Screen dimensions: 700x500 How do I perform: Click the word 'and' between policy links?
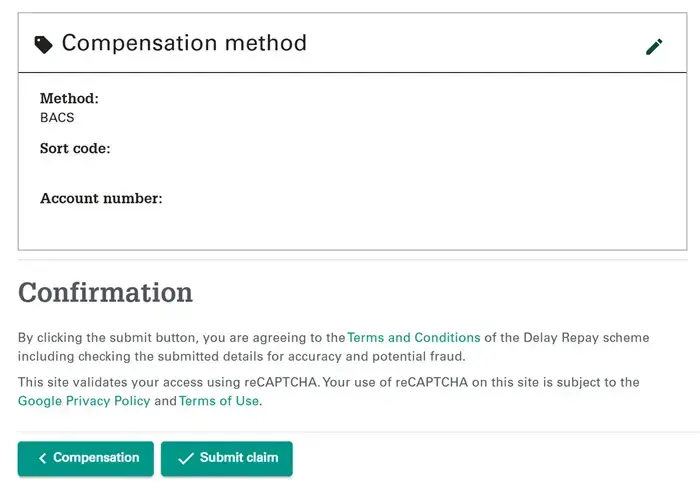click(x=165, y=401)
